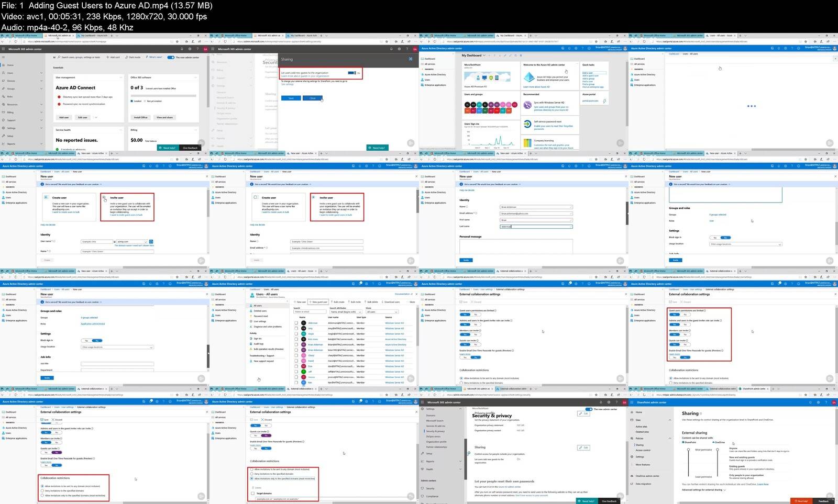Viewport: 838px width, 504px height.
Task: Dismiss the Sharing panel with its X icon
Action: click(411, 59)
